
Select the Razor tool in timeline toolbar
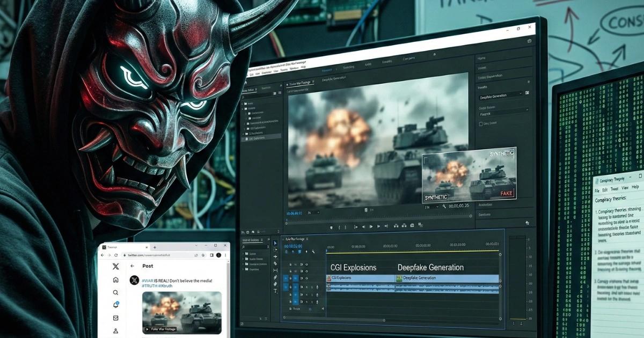[x=275, y=263]
